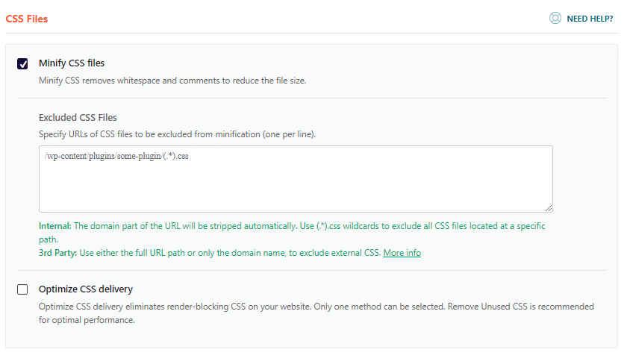Screen dimensions: 627x364
Task: Click the textarea resize handle corner
Action: 549,208
